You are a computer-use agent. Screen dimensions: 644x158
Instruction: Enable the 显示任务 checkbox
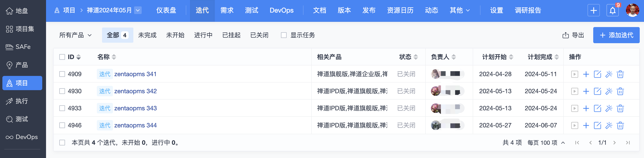pos(284,35)
